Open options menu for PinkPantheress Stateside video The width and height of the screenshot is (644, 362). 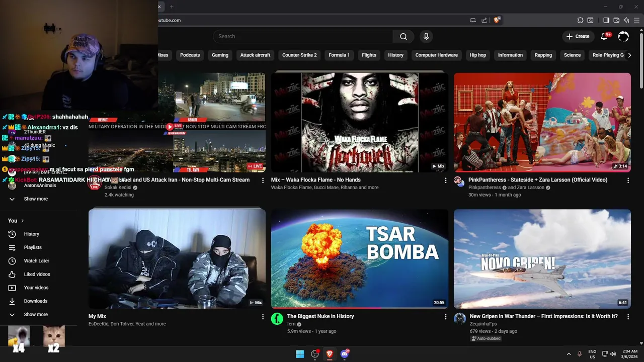click(x=628, y=180)
